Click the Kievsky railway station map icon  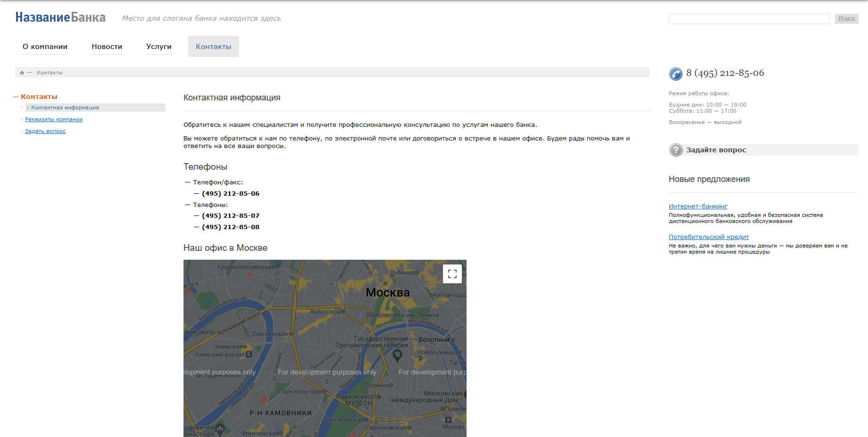click(x=249, y=355)
